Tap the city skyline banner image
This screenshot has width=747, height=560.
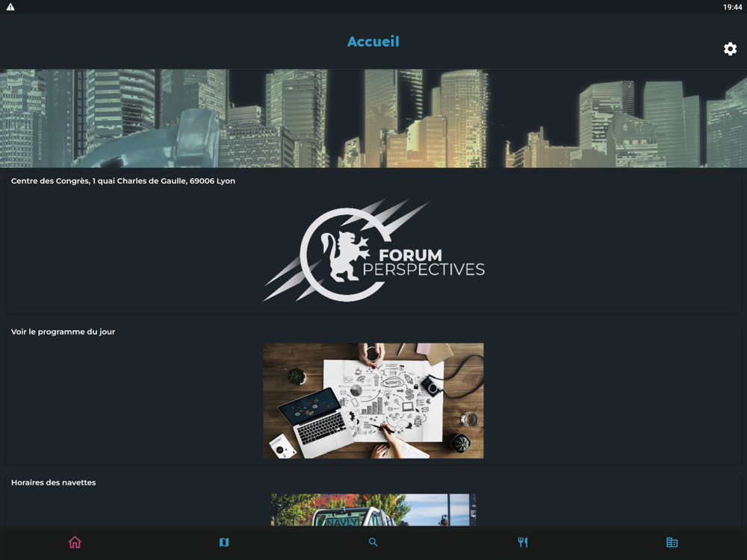[x=373, y=119]
